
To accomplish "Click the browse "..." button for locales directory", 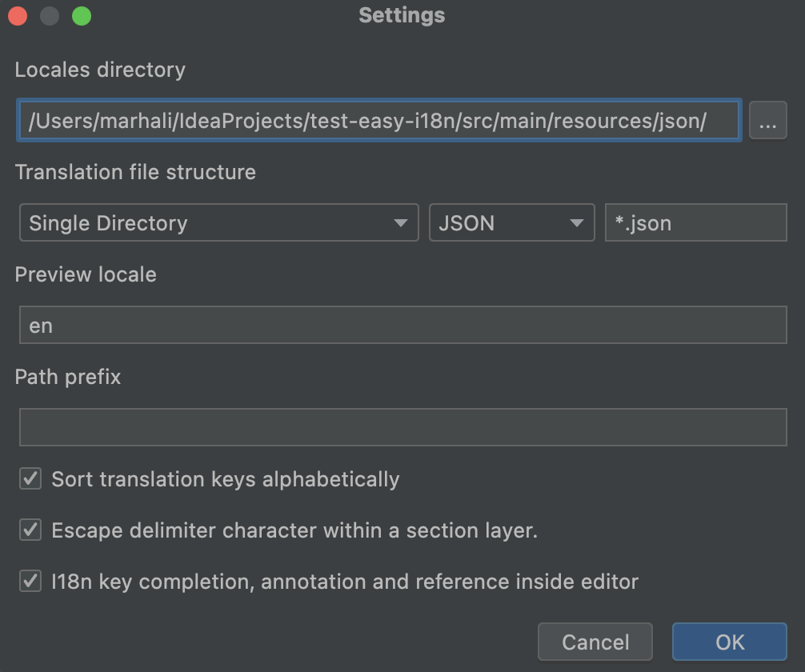I will 767,122.
